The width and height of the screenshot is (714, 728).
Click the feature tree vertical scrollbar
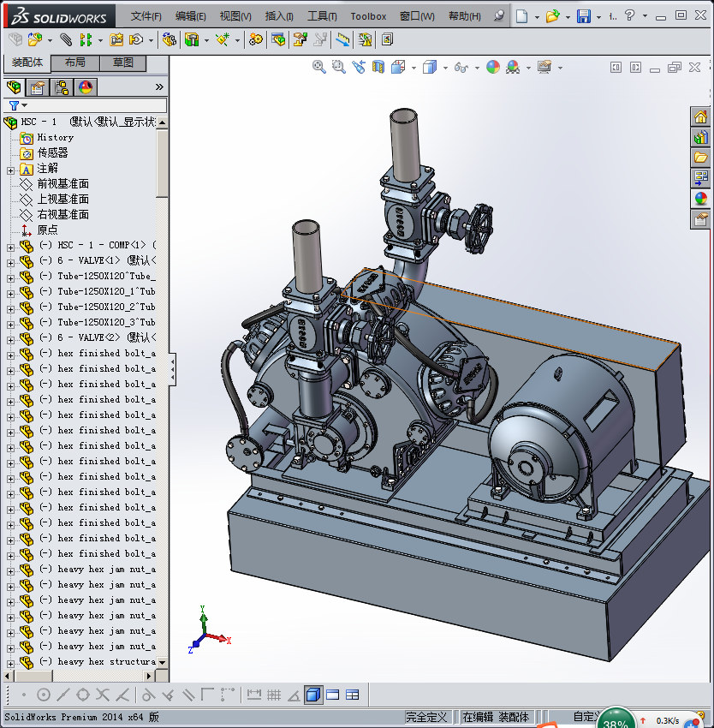coord(162,163)
